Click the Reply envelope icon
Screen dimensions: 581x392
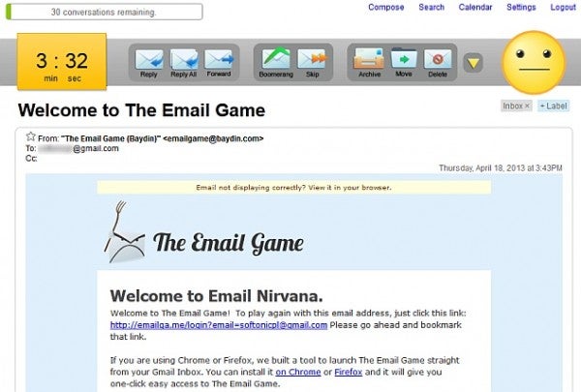click(x=149, y=63)
